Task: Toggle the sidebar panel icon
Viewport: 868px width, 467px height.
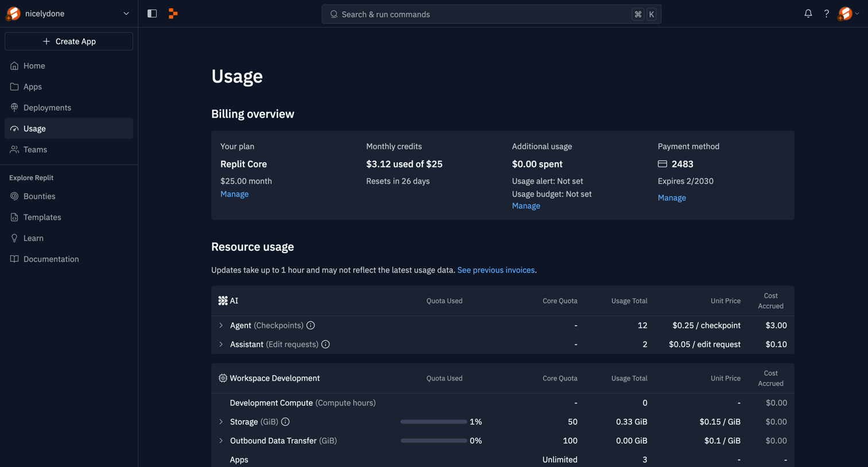Action: [x=152, y=13]
